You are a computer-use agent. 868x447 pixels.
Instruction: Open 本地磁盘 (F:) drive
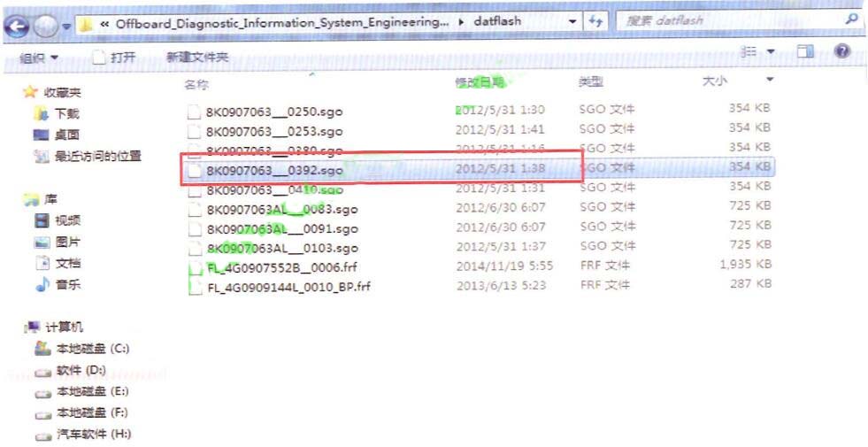coord(92,412)
